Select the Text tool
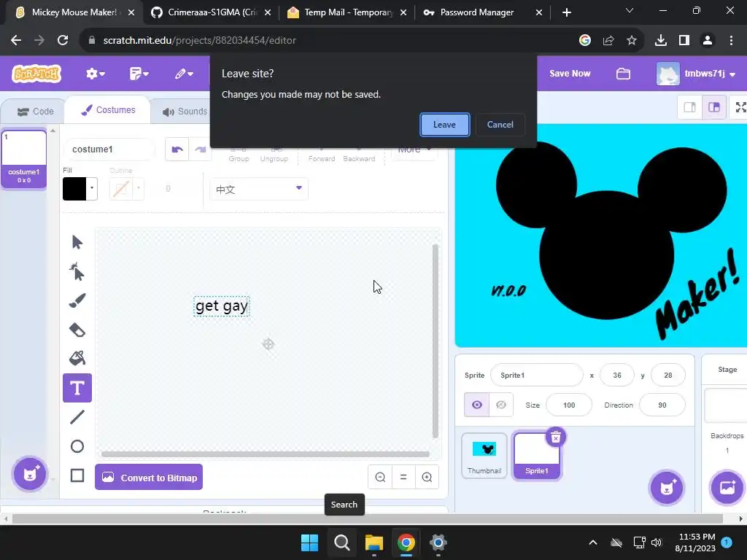 click(77, 388)
